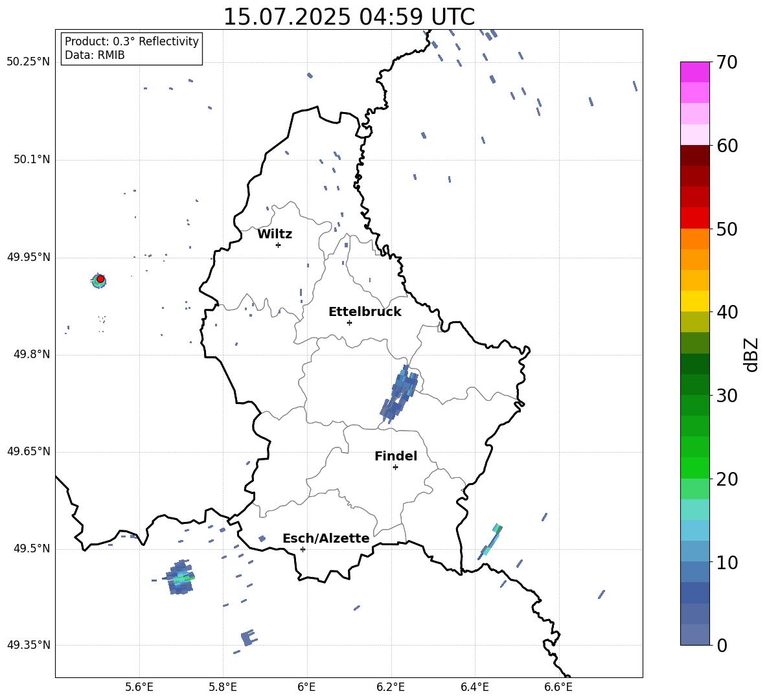This screenshot has width=767, height=700.
Task: Click the colorbar value 10
Action: coord(727,562)
